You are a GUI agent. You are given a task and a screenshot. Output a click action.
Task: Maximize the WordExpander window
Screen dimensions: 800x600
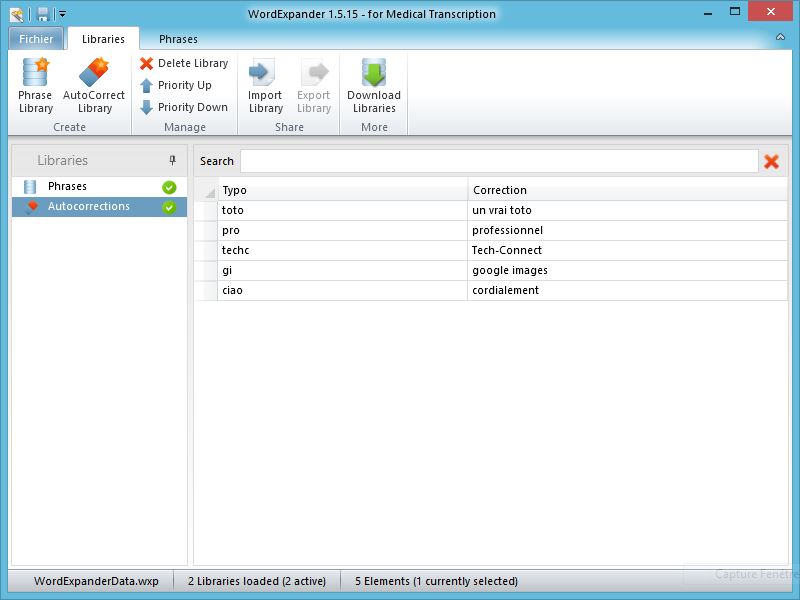coord(735,12)
